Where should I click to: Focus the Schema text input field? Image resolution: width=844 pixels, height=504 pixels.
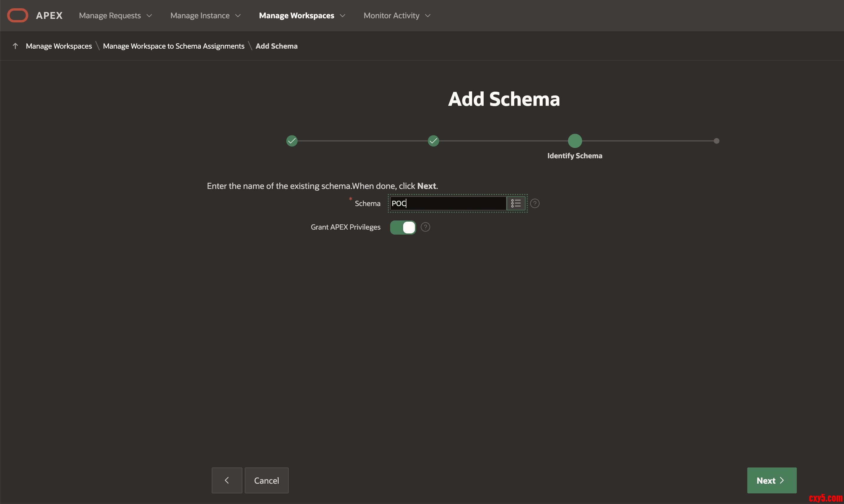pyautogui.click(x=448, y=203)
